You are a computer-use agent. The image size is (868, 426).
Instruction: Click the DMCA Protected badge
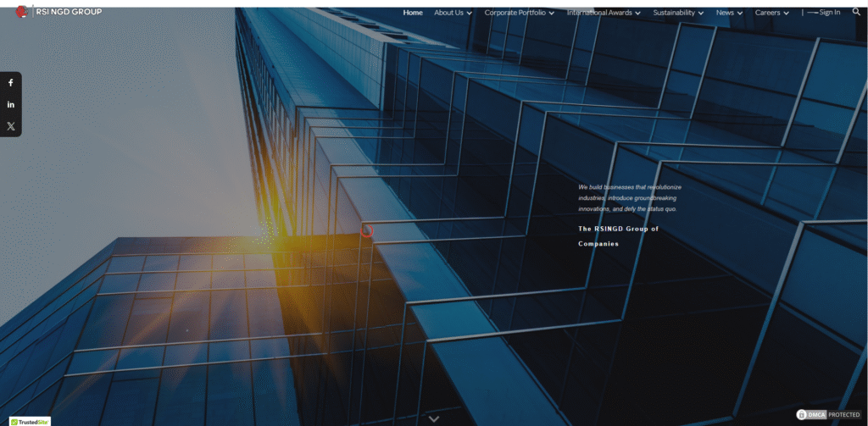tap(829, 414)
